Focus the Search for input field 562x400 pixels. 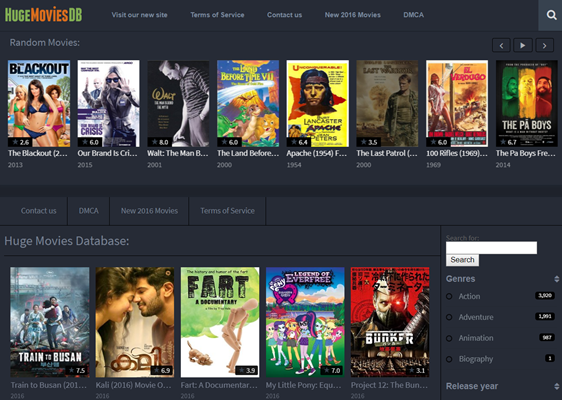click(491, 248)
